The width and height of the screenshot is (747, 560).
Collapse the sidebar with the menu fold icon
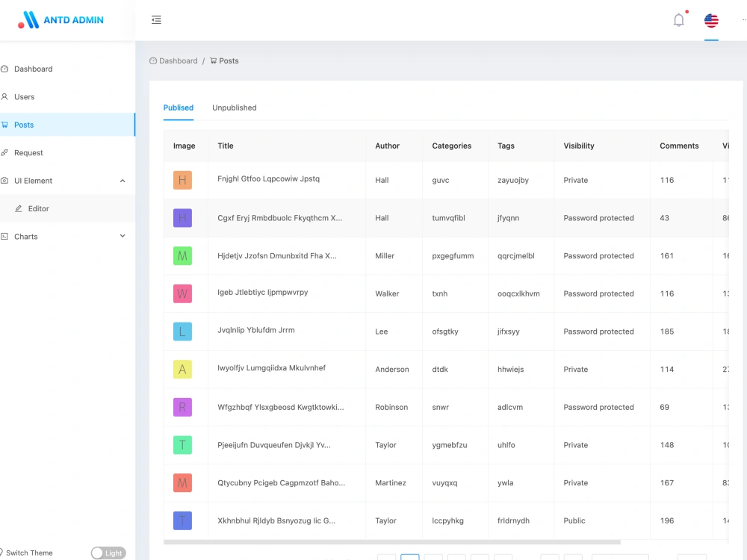click(x=156, y=20)
